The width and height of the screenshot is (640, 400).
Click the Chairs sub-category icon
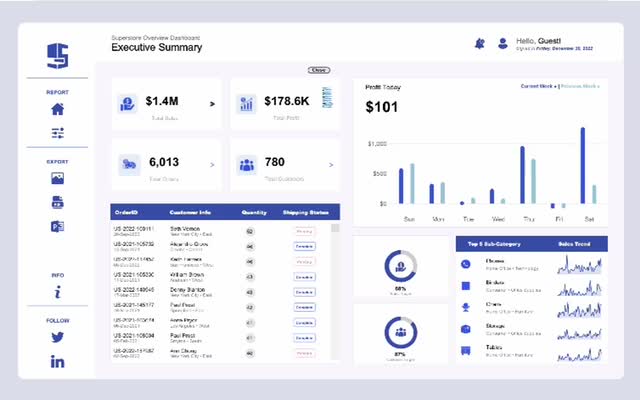tap(466, 307)
